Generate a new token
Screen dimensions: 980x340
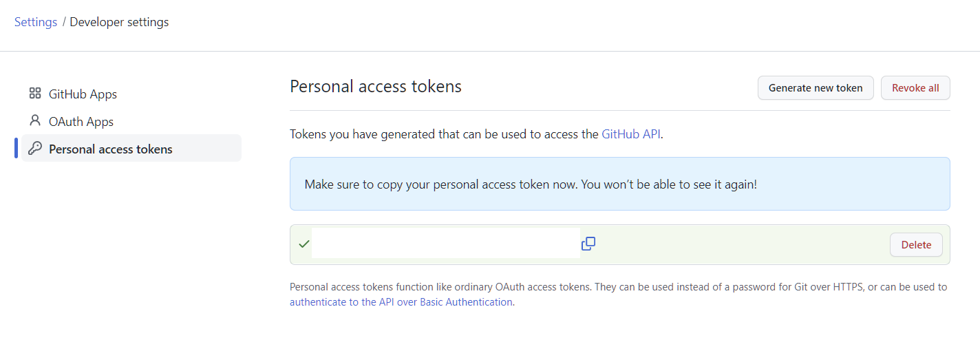click(x=816, y=88)
